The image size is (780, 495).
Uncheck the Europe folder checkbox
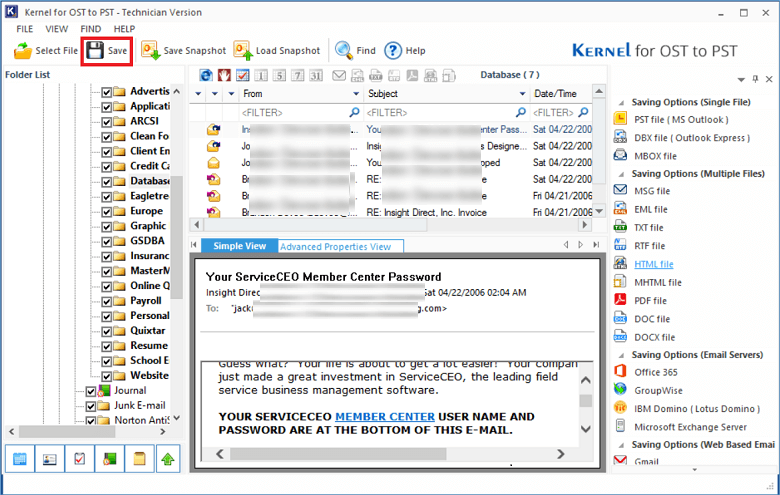click(x=106, y=211)
